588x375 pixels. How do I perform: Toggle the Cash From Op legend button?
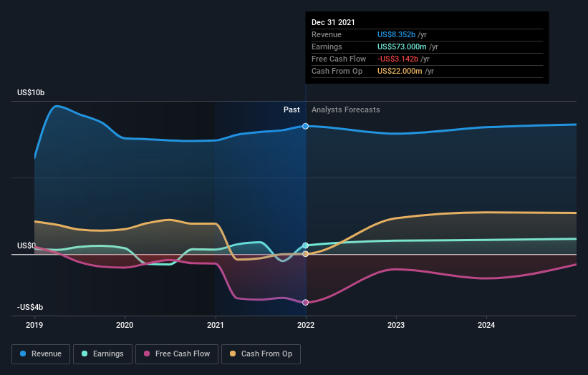[261, 354]
